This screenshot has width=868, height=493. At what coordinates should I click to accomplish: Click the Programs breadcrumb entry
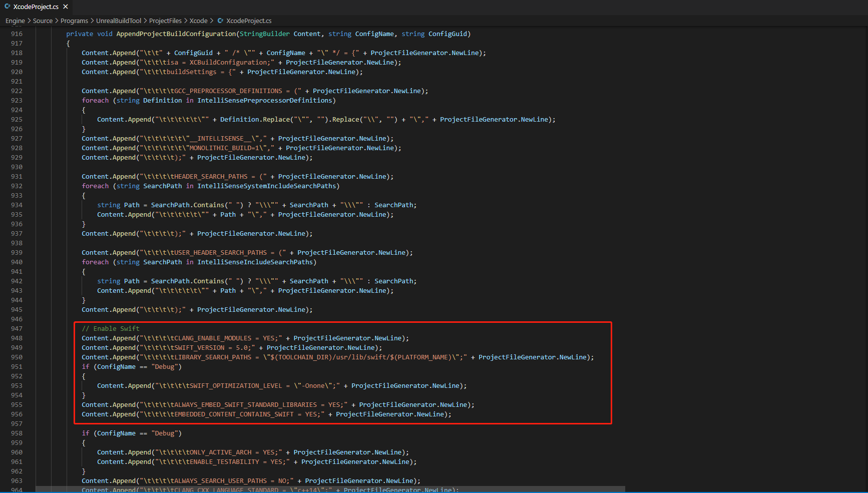pyautogui.click(x=74, y=21)
